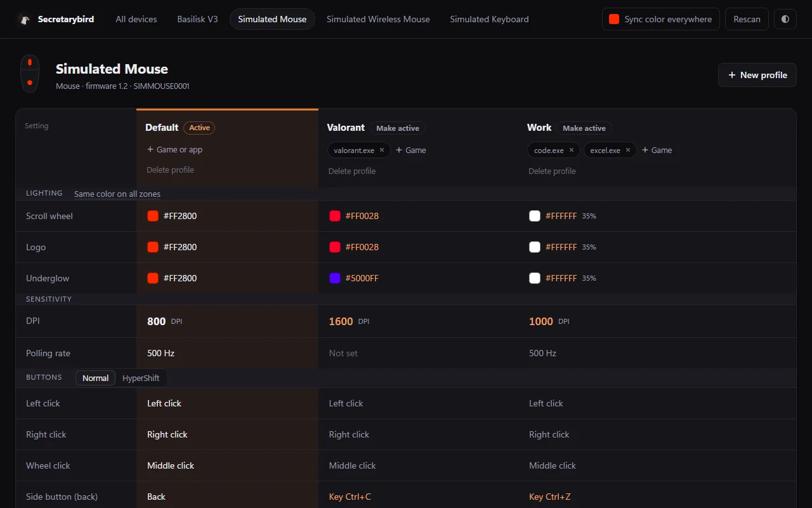Open the Work Side button Key Ctrl+Z binding
This screenshot has height=508, width=812.
coord(550,497)
